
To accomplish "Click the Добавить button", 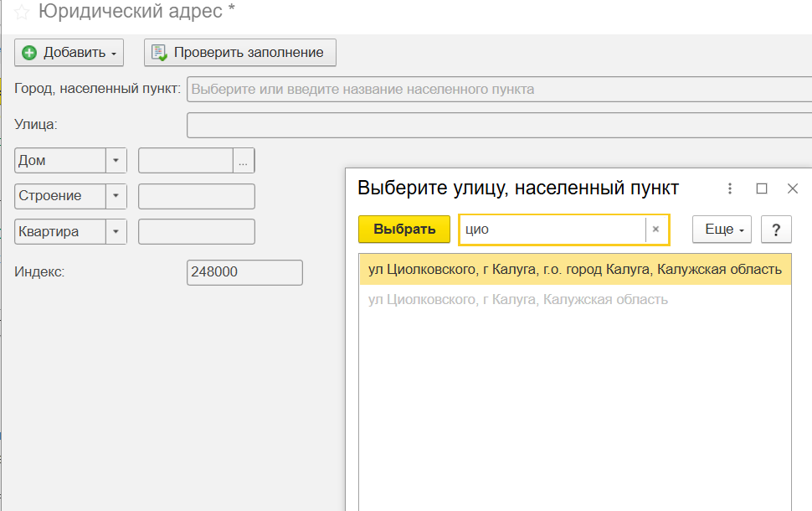I will click(69, 53).
